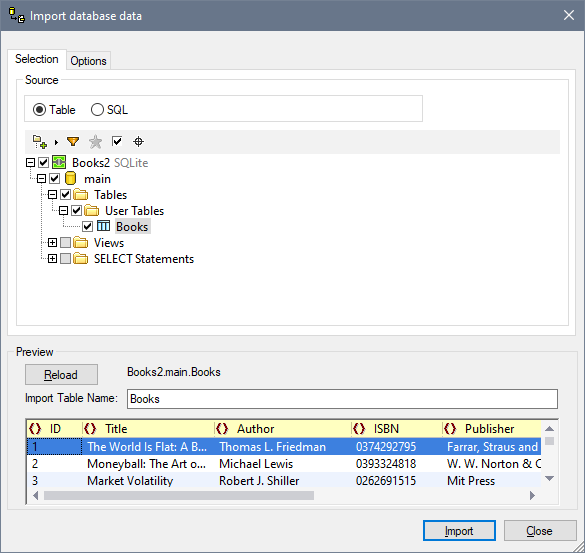Click the Books table icon
The width and height of the screenshot is (585, 553).
coord(103,226)
